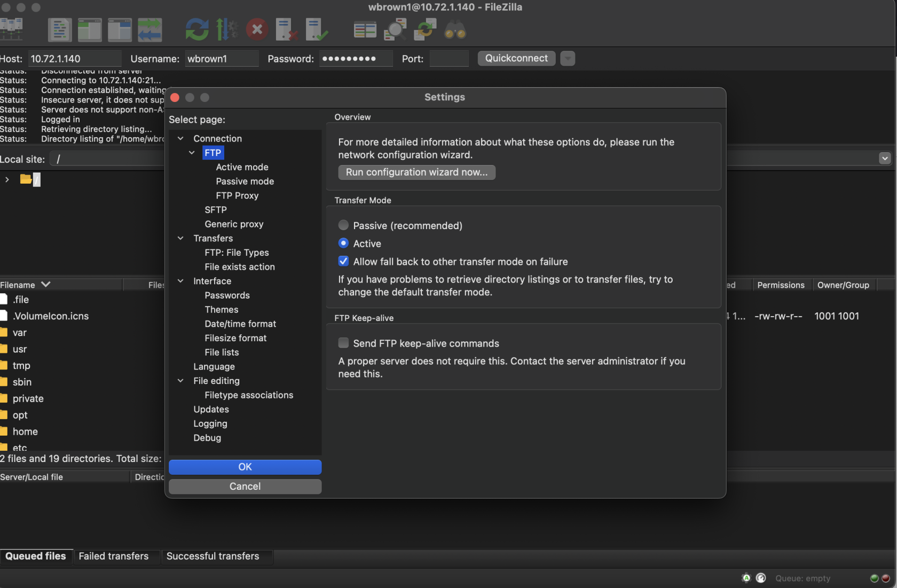Click the red activity indicator light
This screenshot has height=588, width=897.
pos(885,578)
